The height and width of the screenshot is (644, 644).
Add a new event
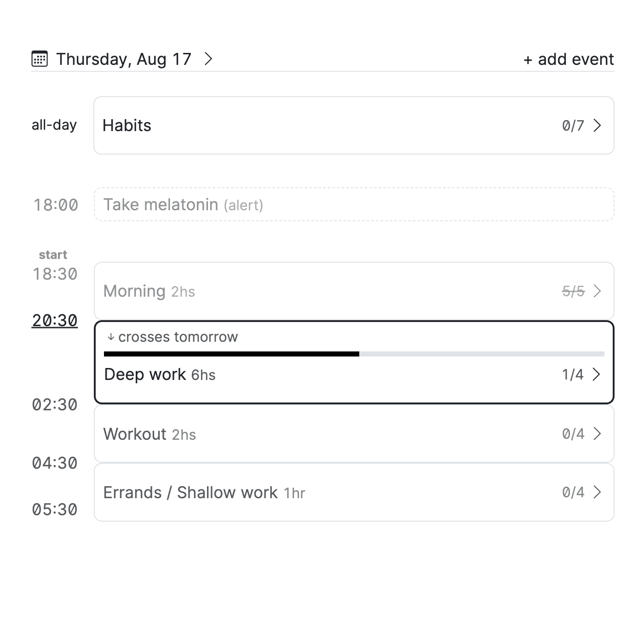(x=569, y=59)
